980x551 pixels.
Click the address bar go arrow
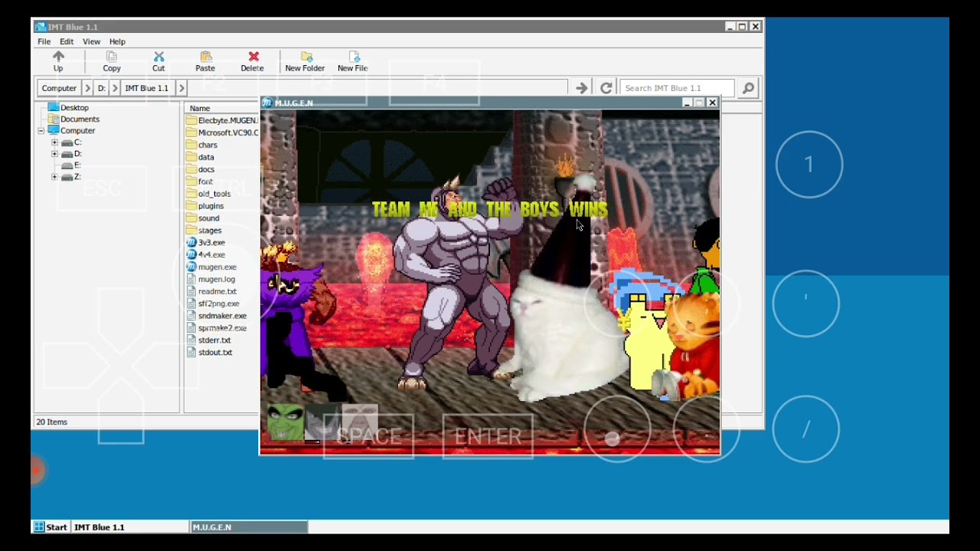[x=582, y=88]
